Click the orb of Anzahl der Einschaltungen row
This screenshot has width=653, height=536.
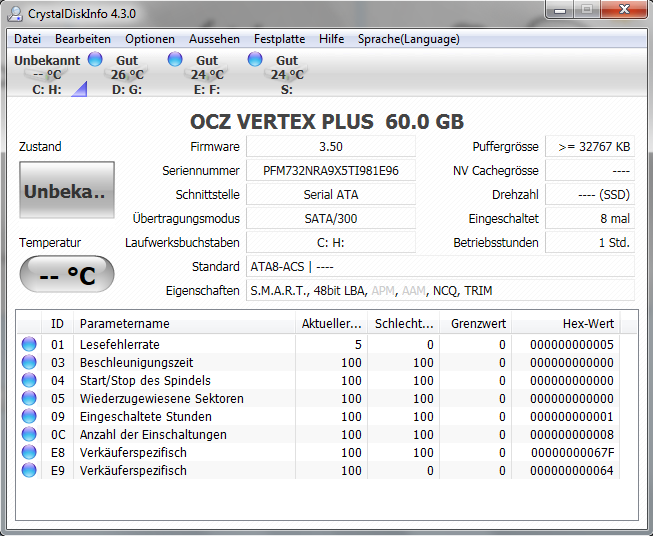pos(29,434)
